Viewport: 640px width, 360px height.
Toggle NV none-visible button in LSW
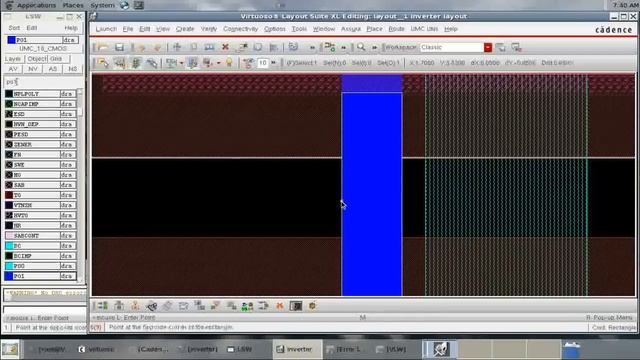click(33, 69)
